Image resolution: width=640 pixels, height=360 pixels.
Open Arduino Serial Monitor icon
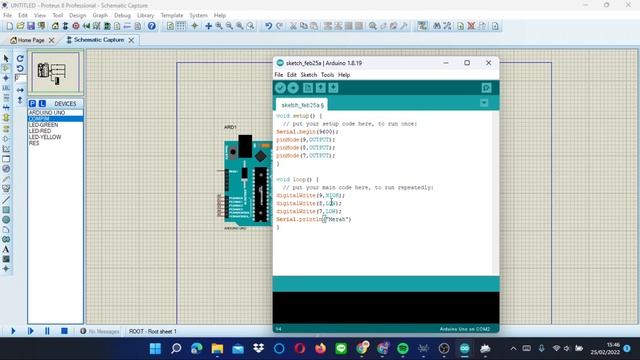click(486, 88)
